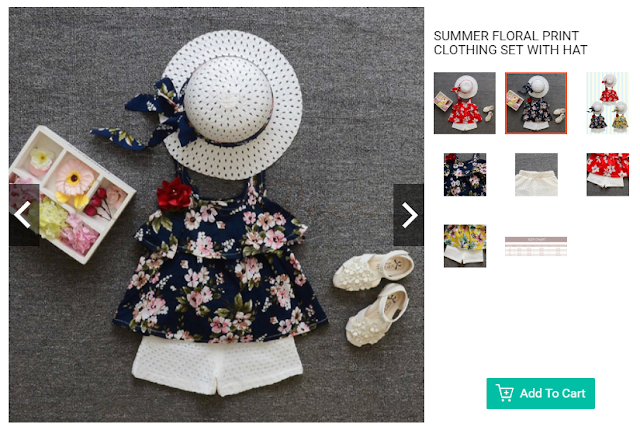Viewport: 640px width, 430px height.
Task: Select the red outfit with hat thumbnail
Action: point(464,103)
